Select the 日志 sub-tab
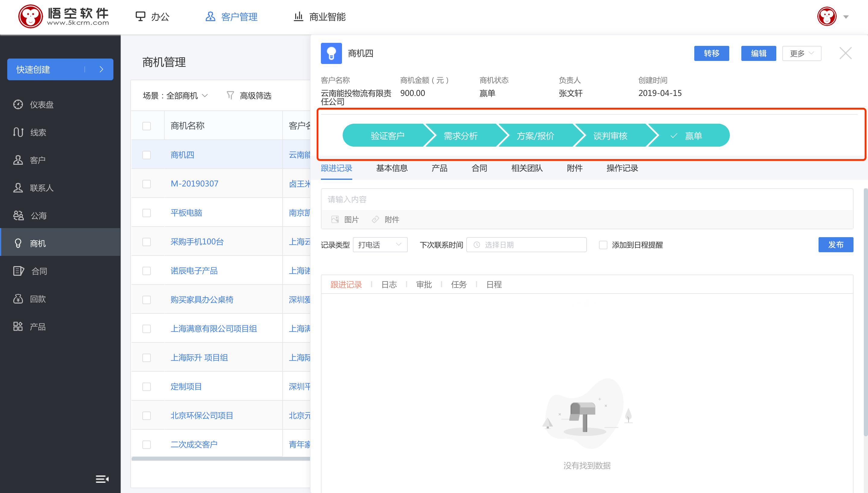 389,285
